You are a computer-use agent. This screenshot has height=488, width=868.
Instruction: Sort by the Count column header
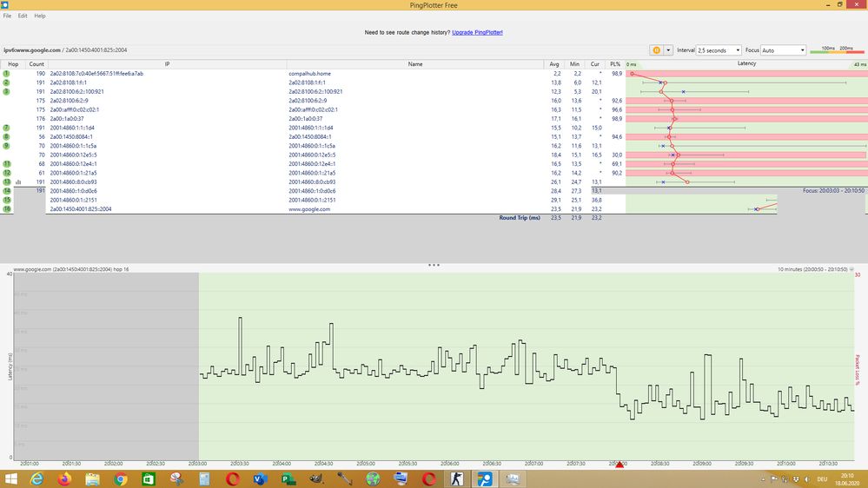pos(36,64)
